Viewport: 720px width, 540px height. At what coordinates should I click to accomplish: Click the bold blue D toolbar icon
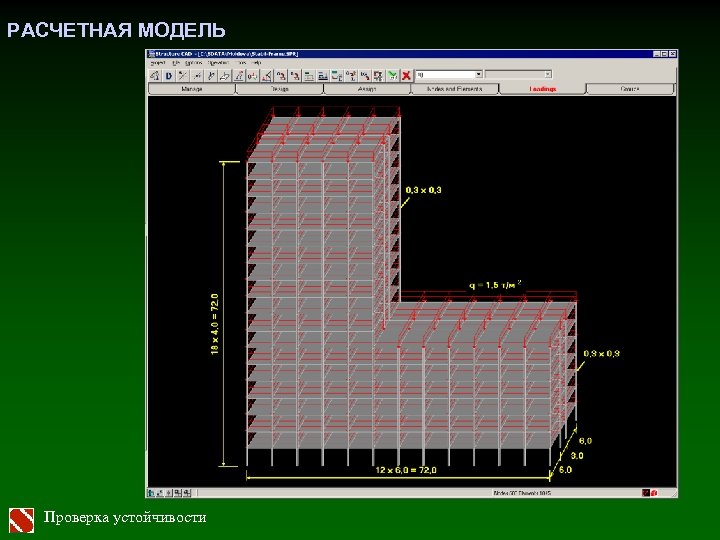169,76
